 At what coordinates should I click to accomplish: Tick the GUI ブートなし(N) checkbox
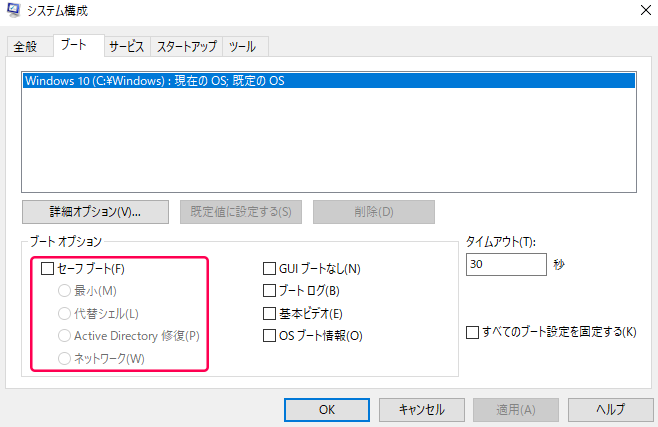(269, 268)
